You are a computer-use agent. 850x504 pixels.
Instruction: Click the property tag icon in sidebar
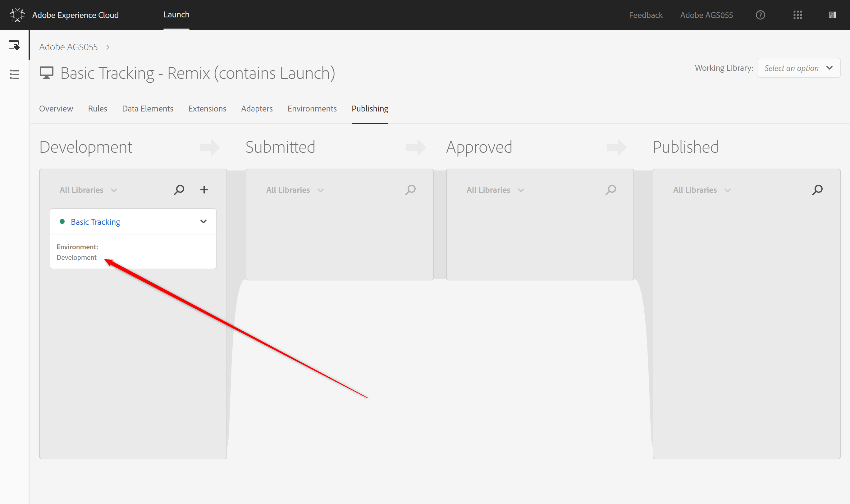click(x=14, y=45)
